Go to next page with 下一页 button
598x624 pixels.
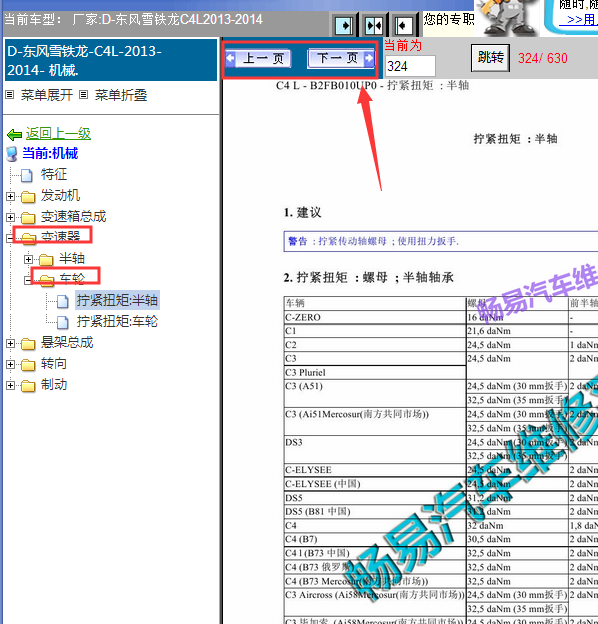pos(341,58)
